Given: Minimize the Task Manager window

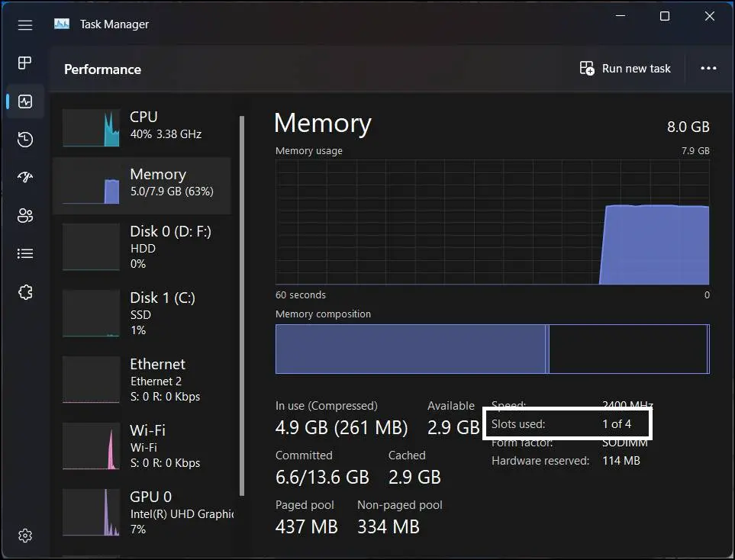Looking at the screenshot, I should [621, 16].
